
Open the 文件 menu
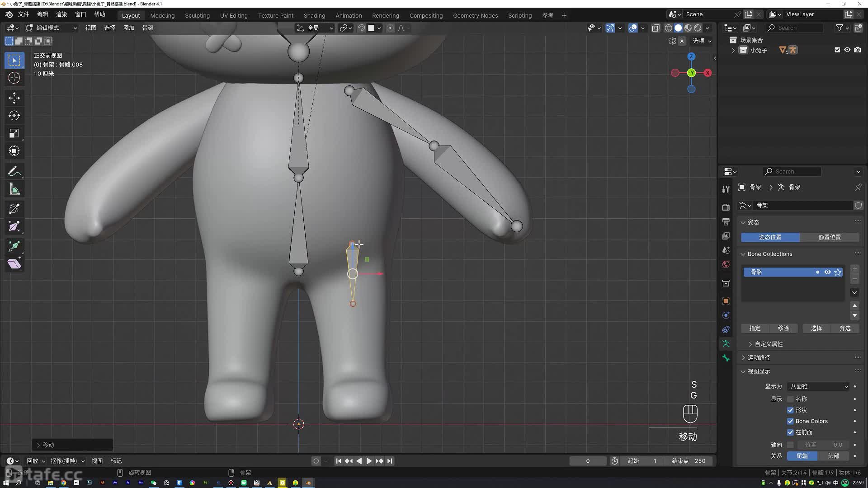coord(24,14)
